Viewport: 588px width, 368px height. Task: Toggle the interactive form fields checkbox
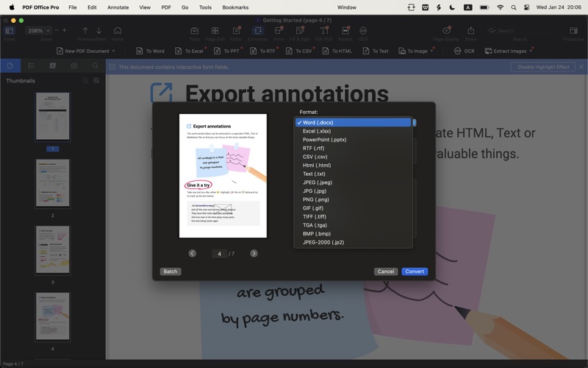[112, 67]
